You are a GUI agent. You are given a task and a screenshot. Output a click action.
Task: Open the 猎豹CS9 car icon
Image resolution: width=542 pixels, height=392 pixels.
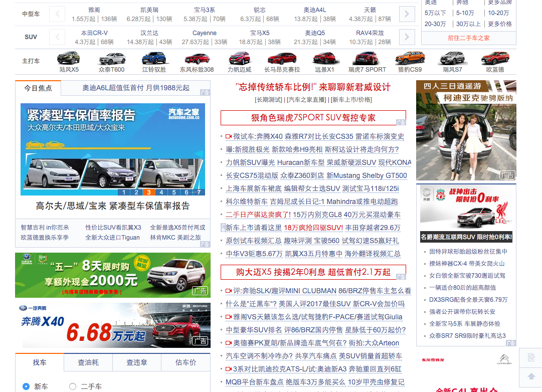[410, 58]
